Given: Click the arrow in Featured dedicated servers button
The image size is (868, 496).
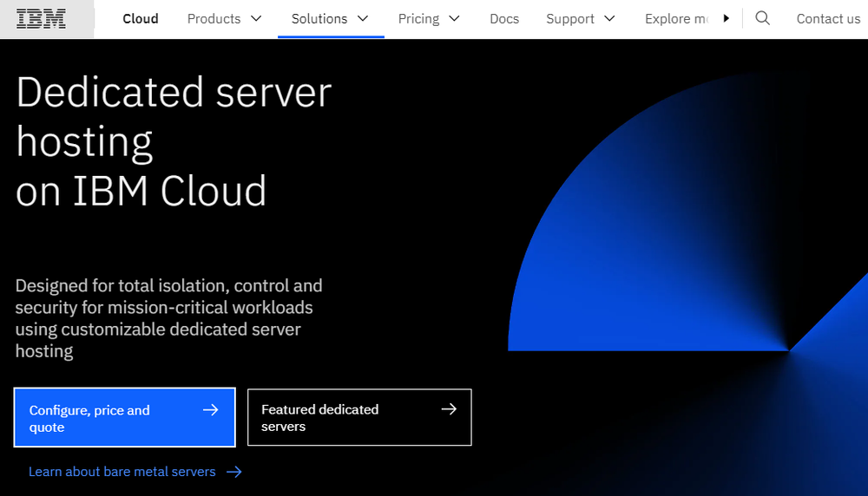Looking at the screenshot, I should coord(449,409).
